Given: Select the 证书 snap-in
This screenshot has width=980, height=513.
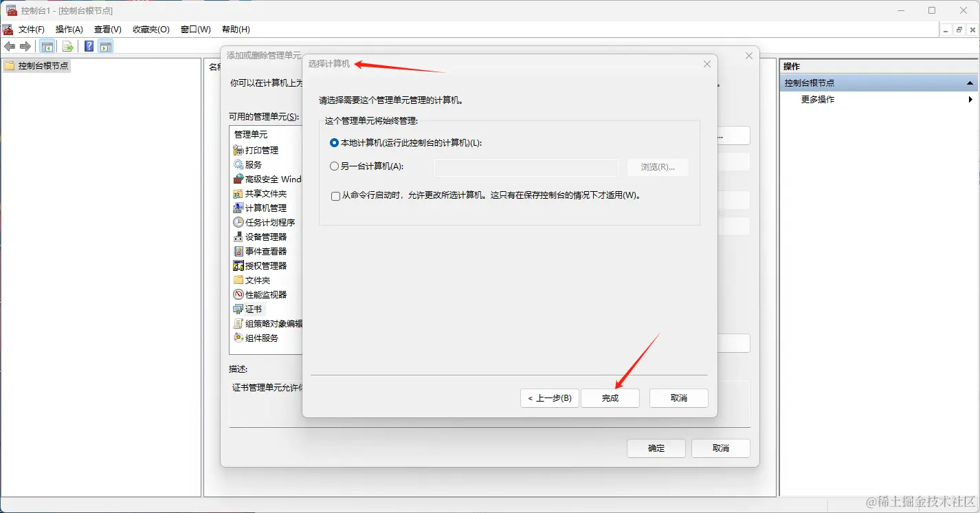Looking at the screenshot, I should [248, 309].
